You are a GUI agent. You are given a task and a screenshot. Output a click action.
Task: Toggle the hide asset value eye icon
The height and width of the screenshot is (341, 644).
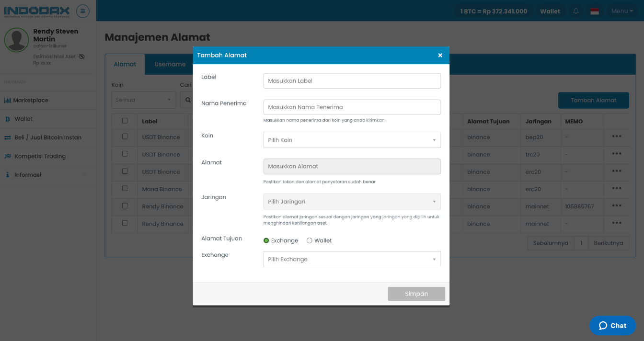[x=81, y=57]
